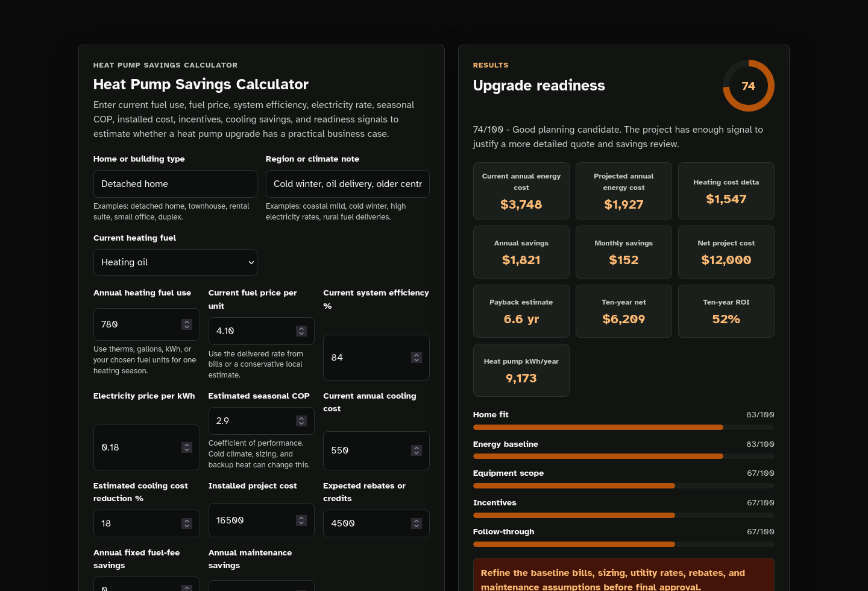Image resolution: width=868 pixels, height=591 pixels.
Task: Click the Annual maintenance savings label
Action: point(250,559)
